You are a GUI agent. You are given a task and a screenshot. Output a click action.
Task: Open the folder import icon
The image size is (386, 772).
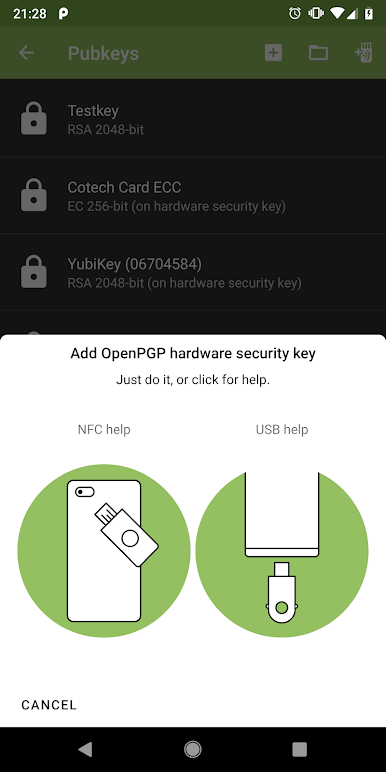(x=318, y=53)
